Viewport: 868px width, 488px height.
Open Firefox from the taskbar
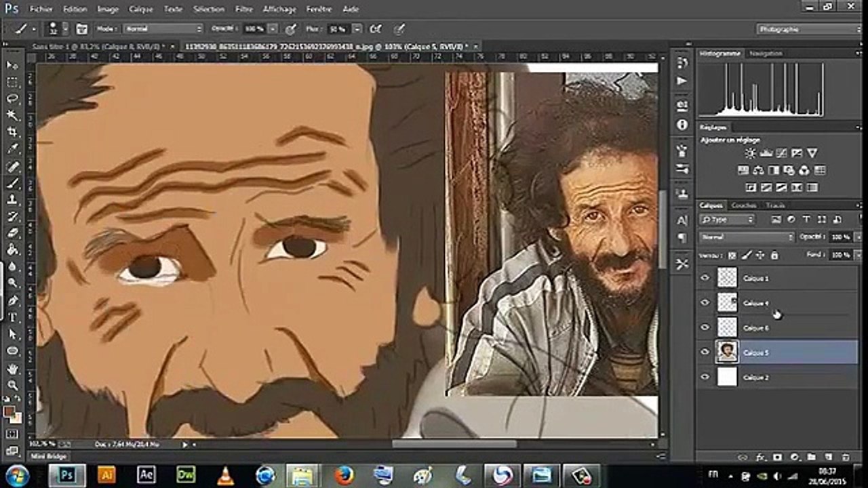click(x=344, y=474)
